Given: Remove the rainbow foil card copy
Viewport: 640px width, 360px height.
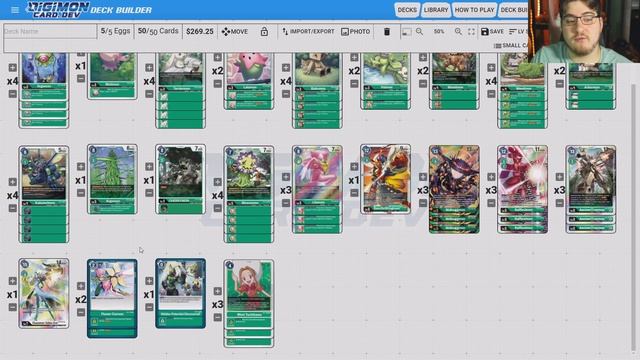Looking at the screenshot, I should tap(12, 307).
